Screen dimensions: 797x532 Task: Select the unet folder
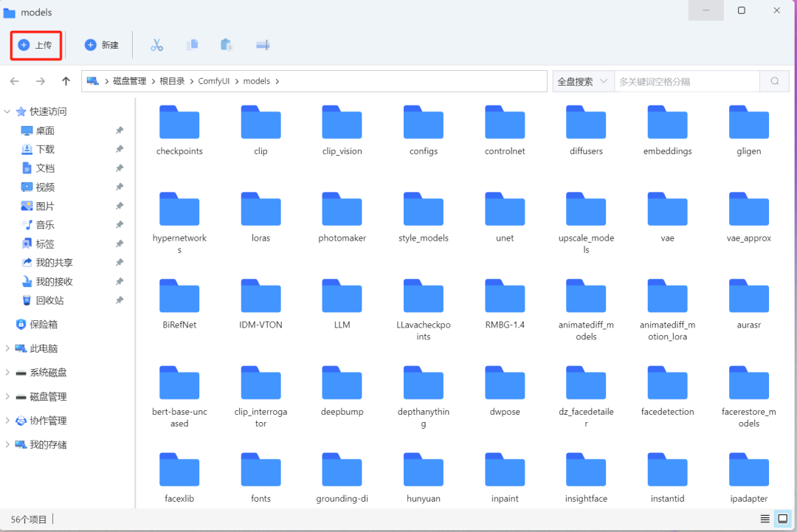pyautogui.click(x=505, y=217)
